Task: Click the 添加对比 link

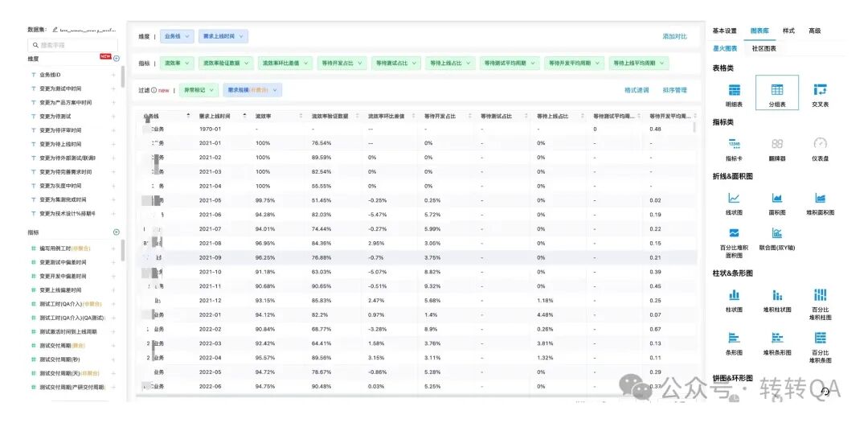Action: (x=675, y=36)
